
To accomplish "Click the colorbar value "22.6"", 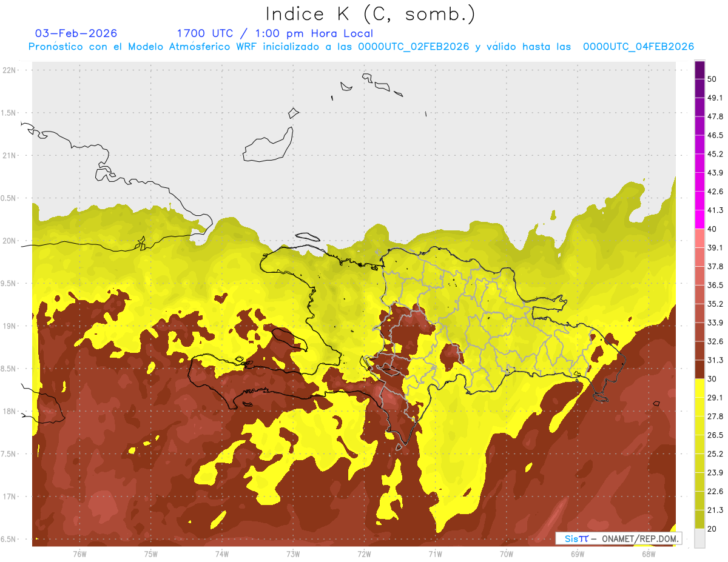I will pos(715,492).
